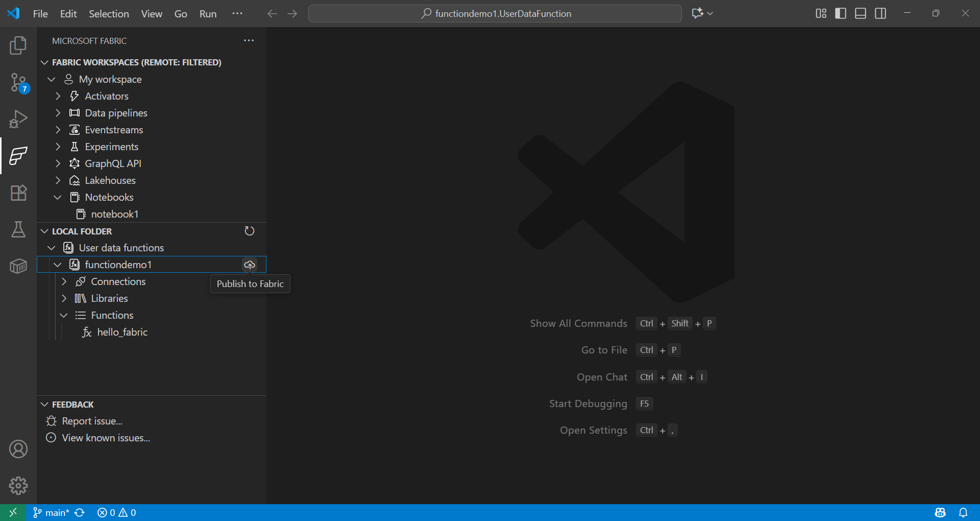Screen dimensions: 980x521
Task: Collapse the My workspace tree node
Action: 51,79
